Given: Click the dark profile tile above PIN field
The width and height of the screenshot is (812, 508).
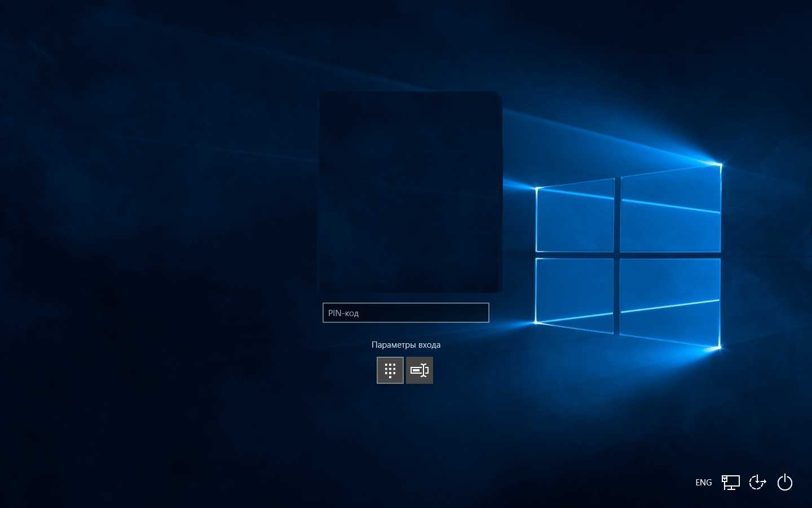Looking at the screenshot, I should (x=411, y=192).
